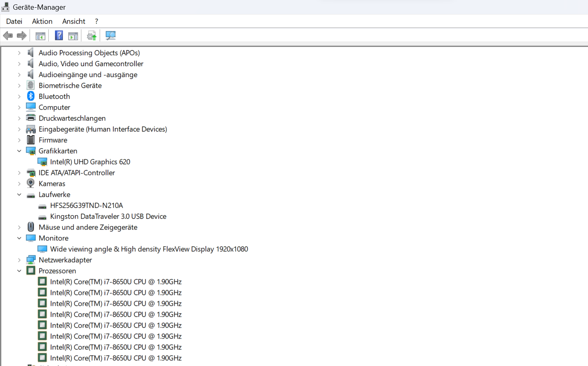Open the Datei menu

tap(14, 21)
